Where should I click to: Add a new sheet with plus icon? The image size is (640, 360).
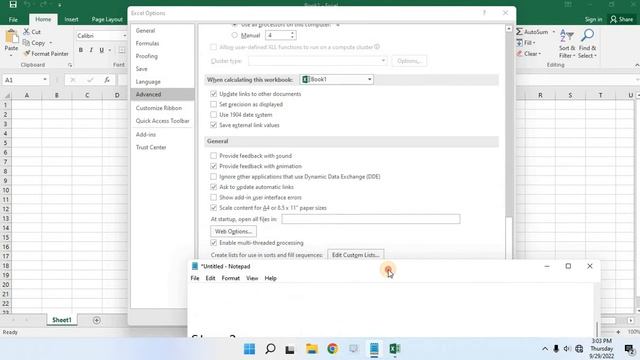coord(97,320)
